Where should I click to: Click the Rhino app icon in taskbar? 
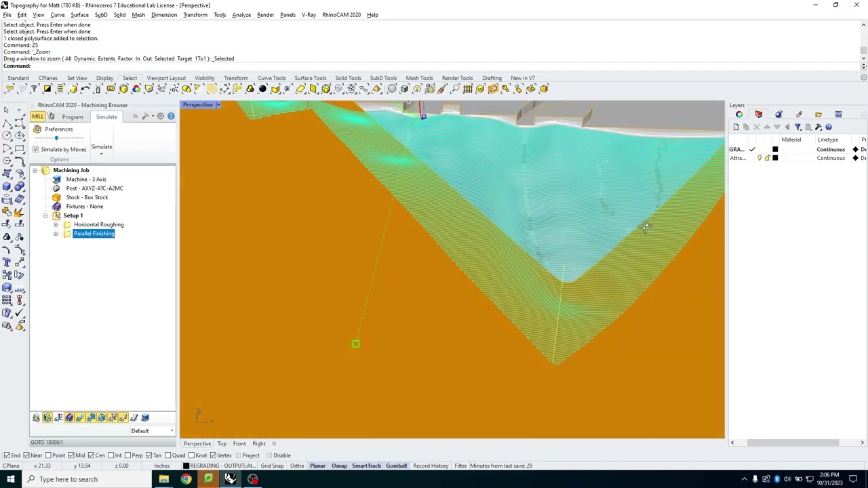click(x=231, y=479)
